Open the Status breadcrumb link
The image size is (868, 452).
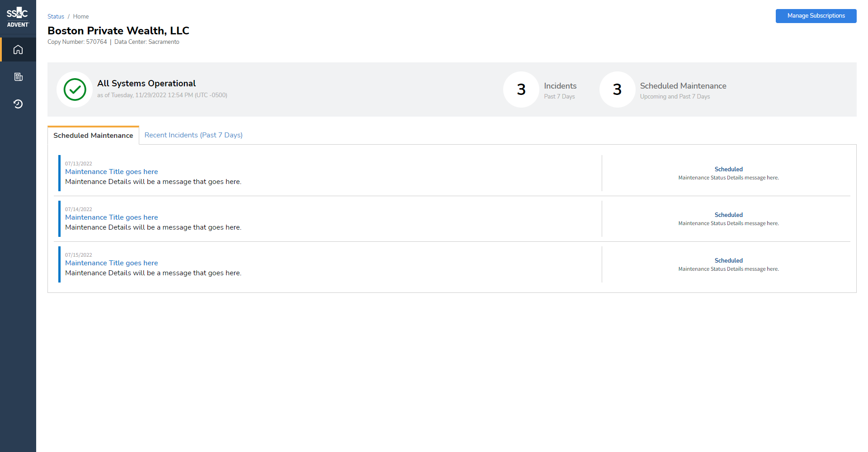click(56, 16)
